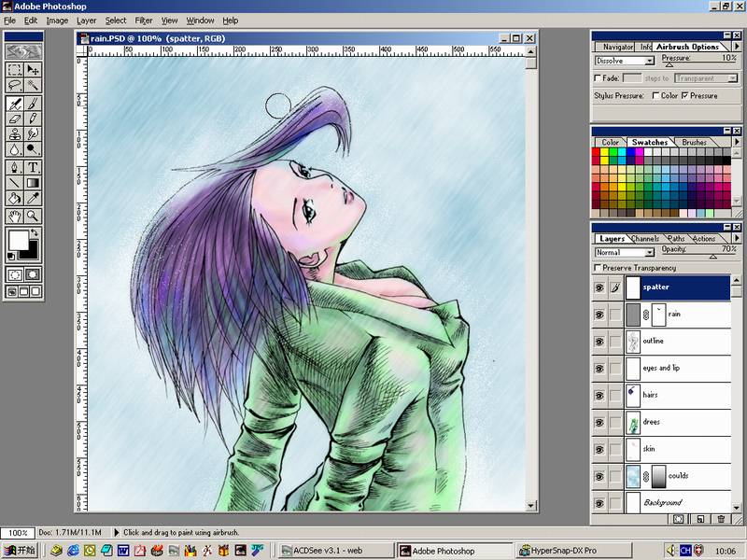The height and width of the screenshot is (560, 747).
Task: Enable the Fade checkbox
Action: [x=598, y=78]
